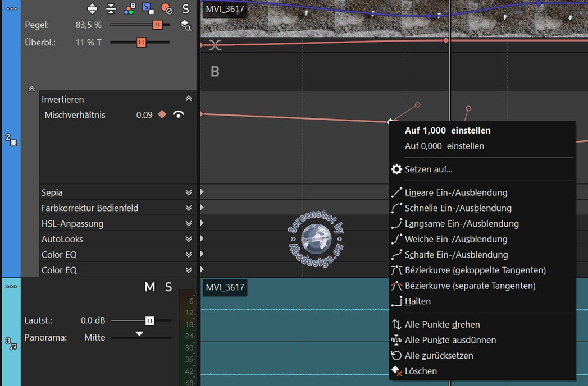Viewport: 588px width, 386px height.
Task: Click the Panorama pan slider marker
Action: click(x=139, y=333)
